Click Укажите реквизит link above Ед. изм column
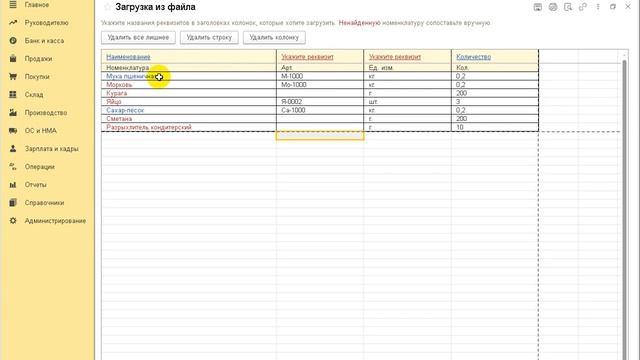The image size is (640, 360). point(395,57)
